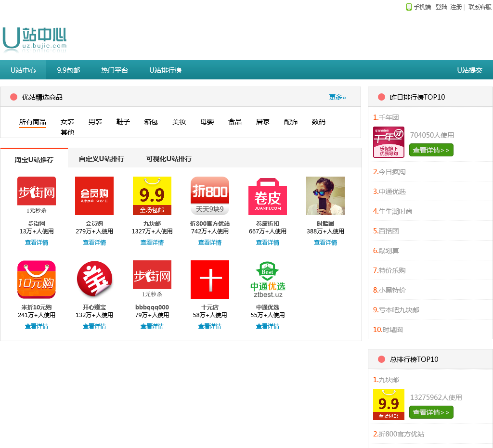Open the 步街网 1元秒杀 logo, 13万+人使用
Screen dimensions: 493x448
37,196
